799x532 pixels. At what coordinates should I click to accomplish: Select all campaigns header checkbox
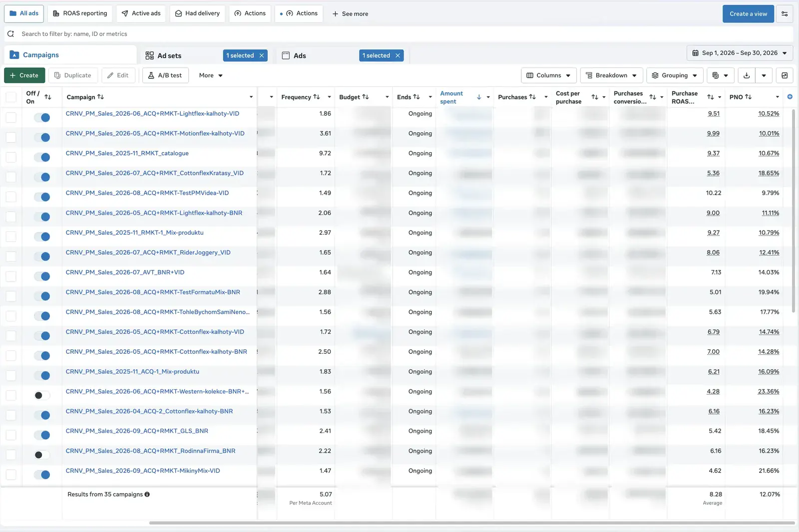coord(11,97)
